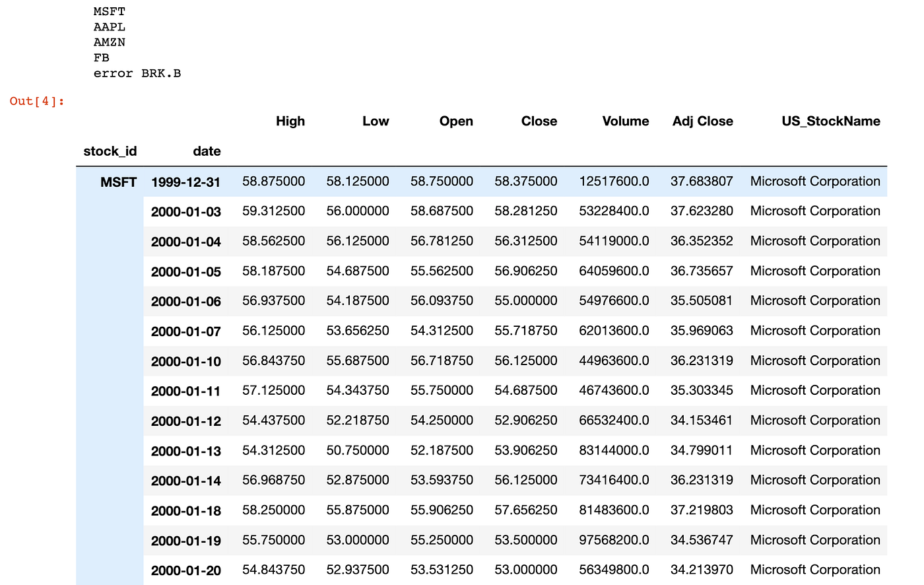
Task: Select the Volume value 97568200.0
Action: pos(614,539)
